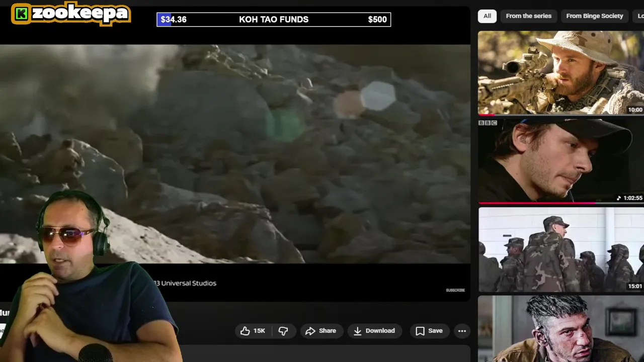Select the All filter chip
Image resolution: width=644 pixels, height=362 pixels.
487,16
